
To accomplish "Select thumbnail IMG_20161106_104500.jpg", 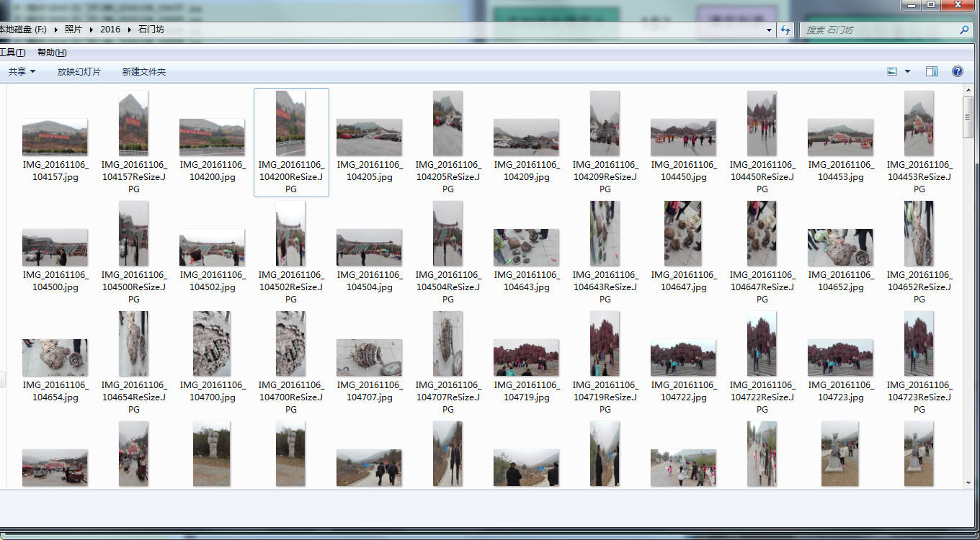I will pos(55,247).
